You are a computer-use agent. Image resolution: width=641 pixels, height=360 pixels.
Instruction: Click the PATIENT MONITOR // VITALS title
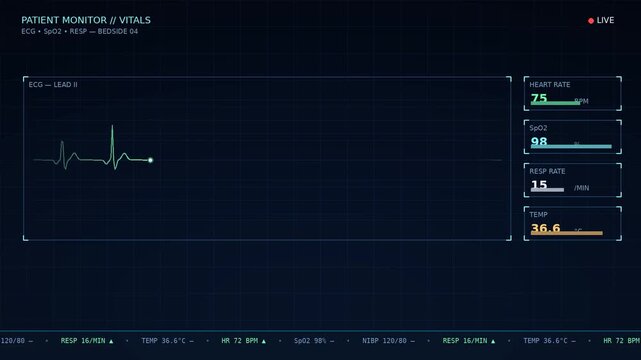coord(86,20)
